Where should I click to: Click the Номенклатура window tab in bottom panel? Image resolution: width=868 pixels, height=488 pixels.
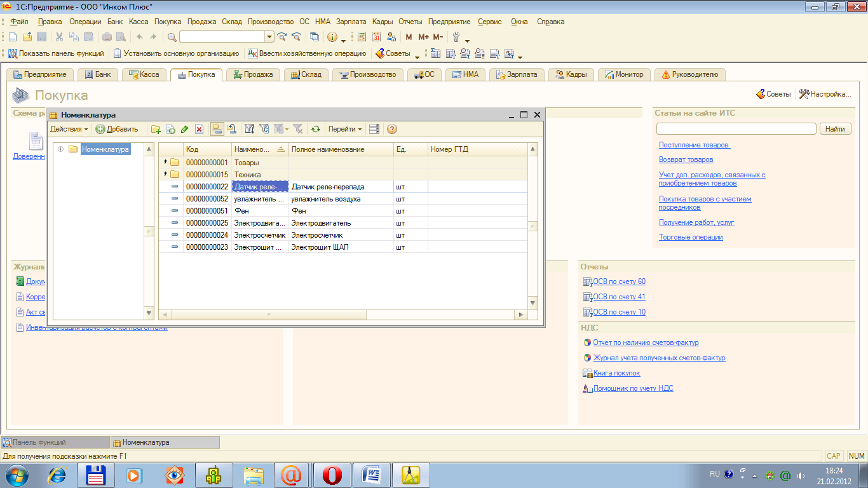pos(165,442)
